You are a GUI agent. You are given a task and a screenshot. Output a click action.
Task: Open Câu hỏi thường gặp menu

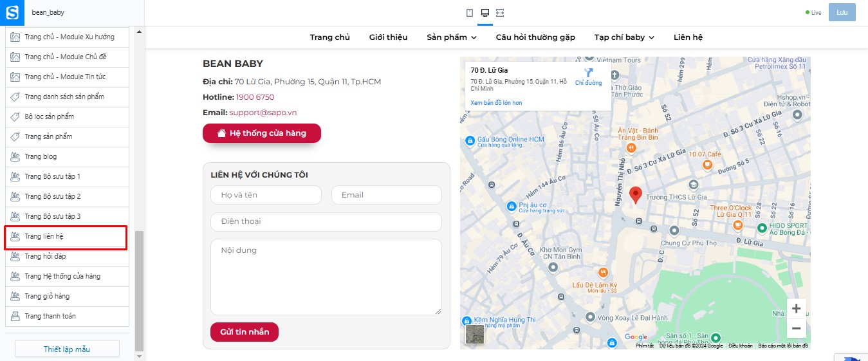(535, 37)
